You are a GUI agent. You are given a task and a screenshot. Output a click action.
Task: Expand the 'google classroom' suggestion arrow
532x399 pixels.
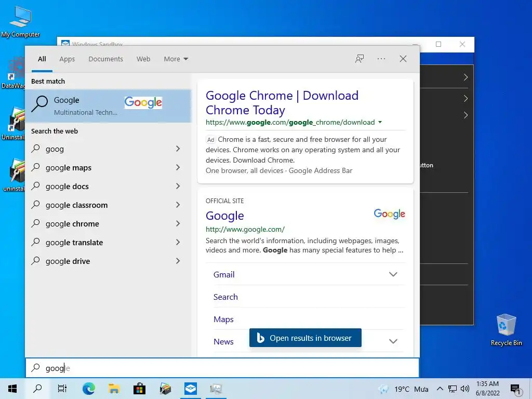click(178, 205)
